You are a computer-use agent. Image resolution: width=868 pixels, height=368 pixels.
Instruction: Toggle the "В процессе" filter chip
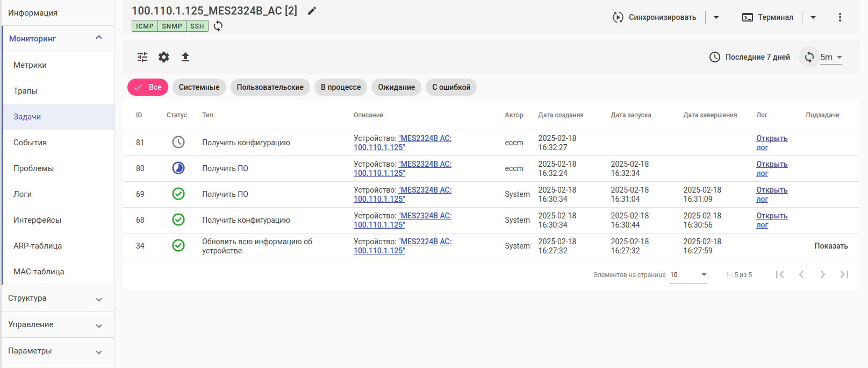point(341,87)
